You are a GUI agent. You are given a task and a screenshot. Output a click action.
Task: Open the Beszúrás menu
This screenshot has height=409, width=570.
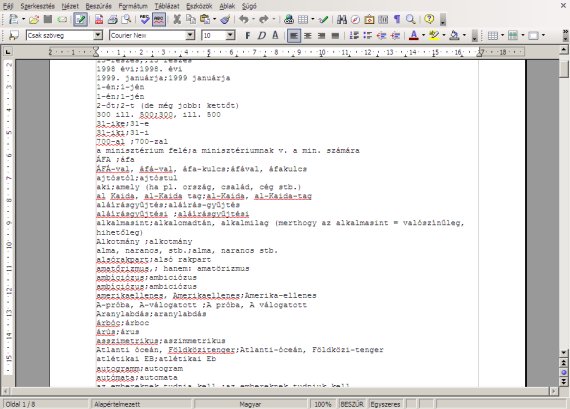[x=99, y=6]
